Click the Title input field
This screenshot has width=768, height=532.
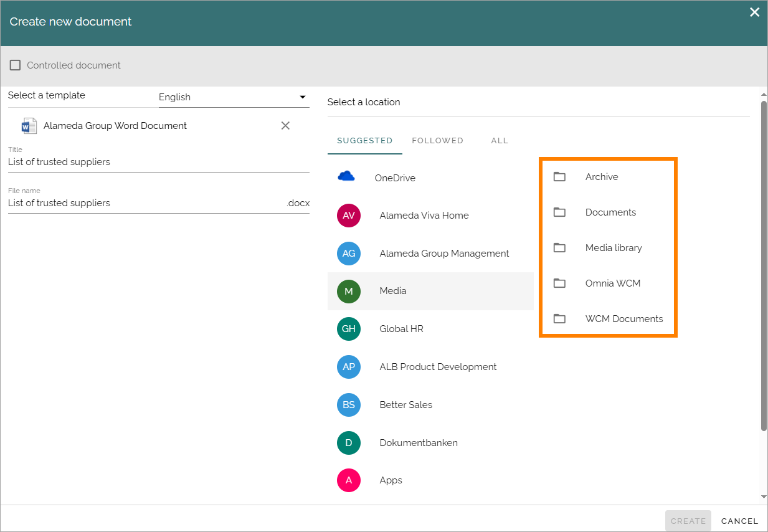click(x=159, y=162)
